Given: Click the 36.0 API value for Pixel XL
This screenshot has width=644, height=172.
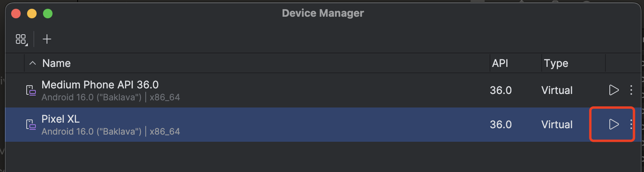Looking at the screenshot, I should [x=501, y=125].
